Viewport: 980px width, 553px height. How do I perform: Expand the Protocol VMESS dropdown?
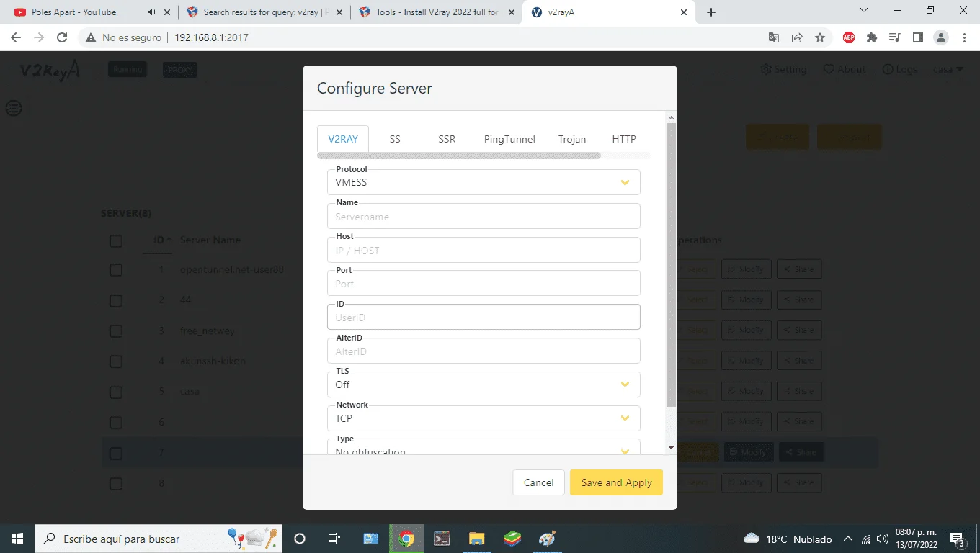(x=484, y=182)
